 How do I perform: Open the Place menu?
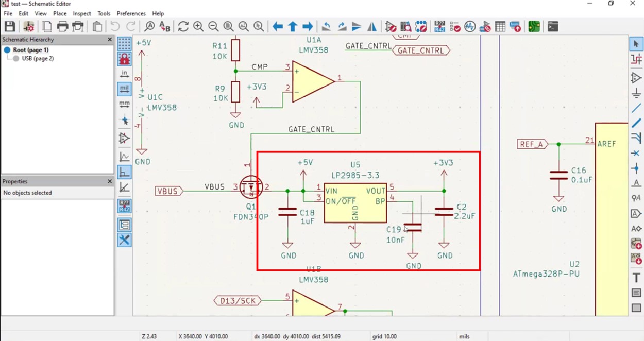60,13
